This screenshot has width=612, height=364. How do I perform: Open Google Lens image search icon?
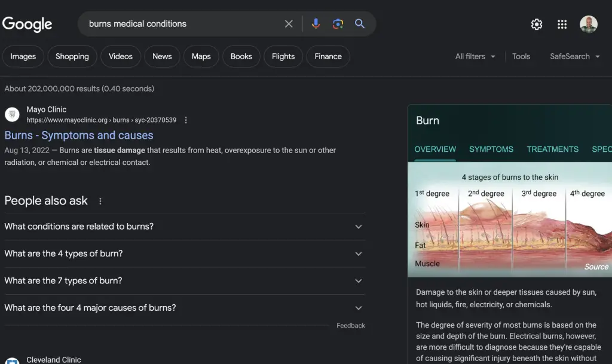pyautogui.click(x=338, y=24)
